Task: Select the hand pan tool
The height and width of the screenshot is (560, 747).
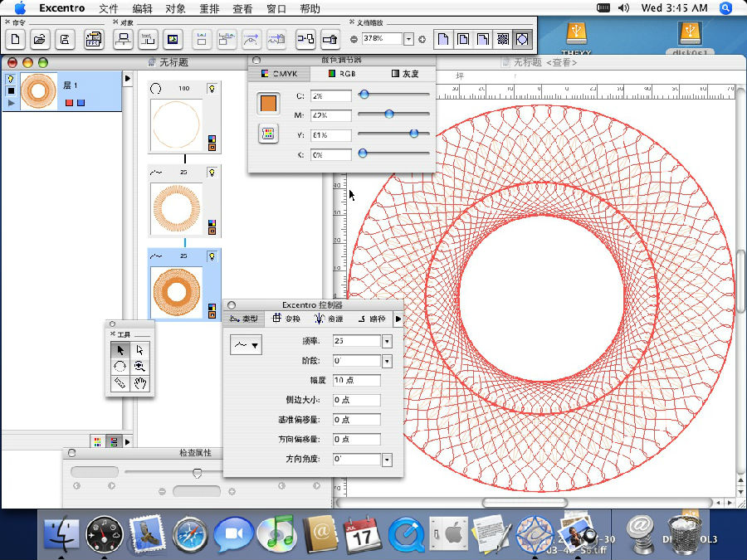Action: [141, 382]
